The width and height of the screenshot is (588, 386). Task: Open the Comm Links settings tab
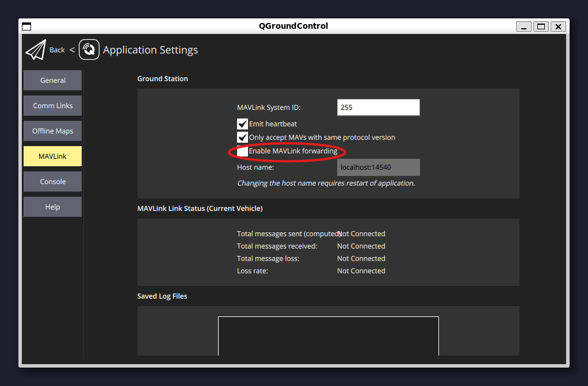[52, 106]
